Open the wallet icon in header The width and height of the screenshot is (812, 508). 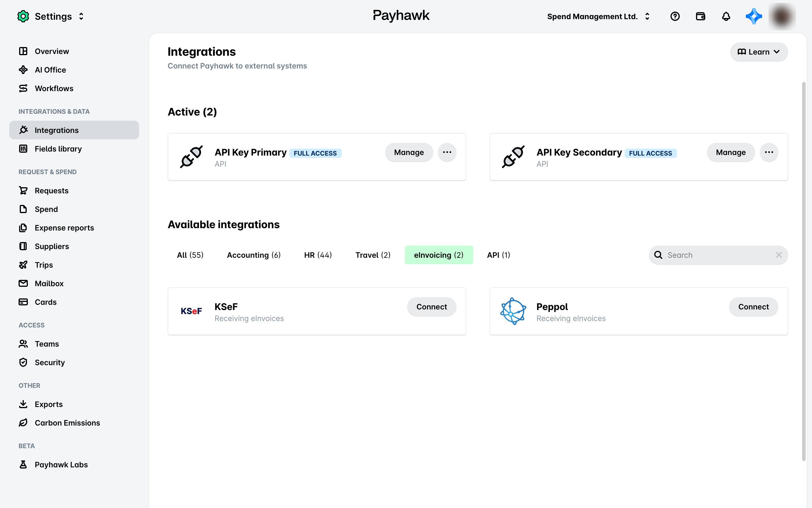click(x=700, y=17)
